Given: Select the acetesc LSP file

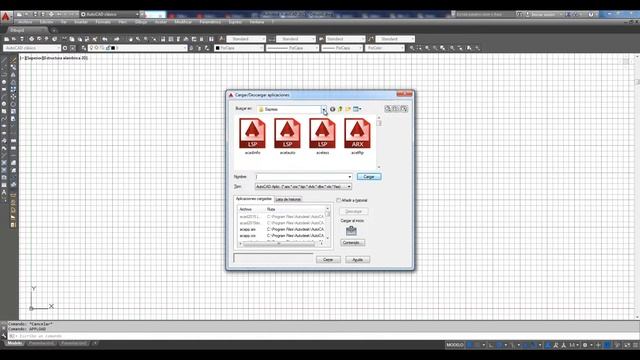Looking at the screenshot, I should click(322, 136).
